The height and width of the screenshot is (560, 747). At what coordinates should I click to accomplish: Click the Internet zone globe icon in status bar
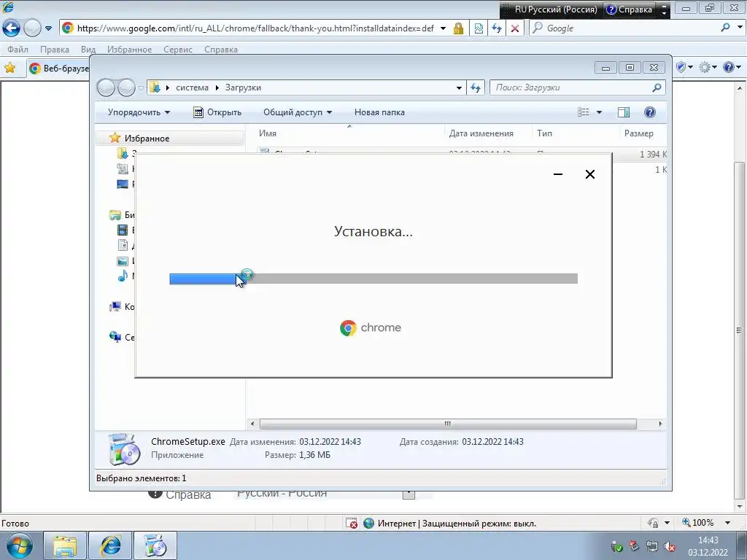(x=368, y=524)
